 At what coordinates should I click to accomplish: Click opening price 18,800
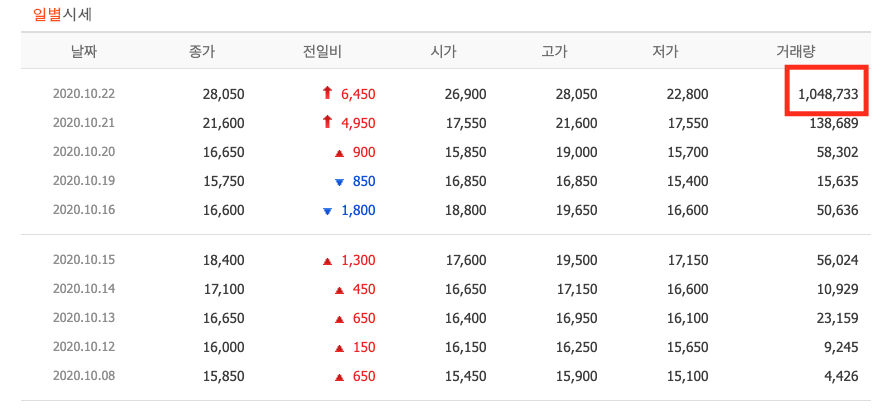click(465, 210)
